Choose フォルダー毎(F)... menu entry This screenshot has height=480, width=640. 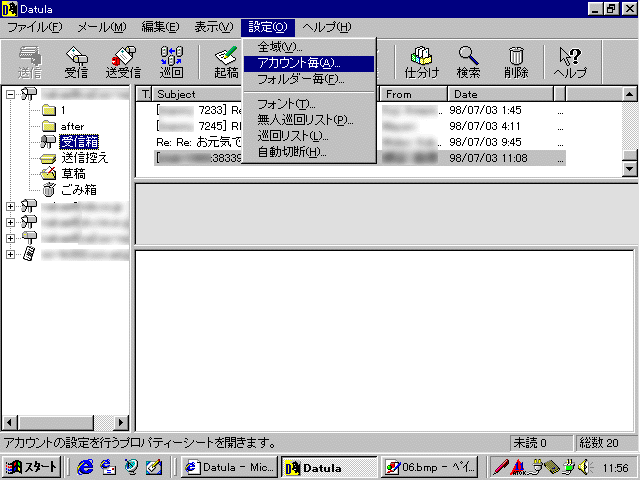click(x=309, y=79)
